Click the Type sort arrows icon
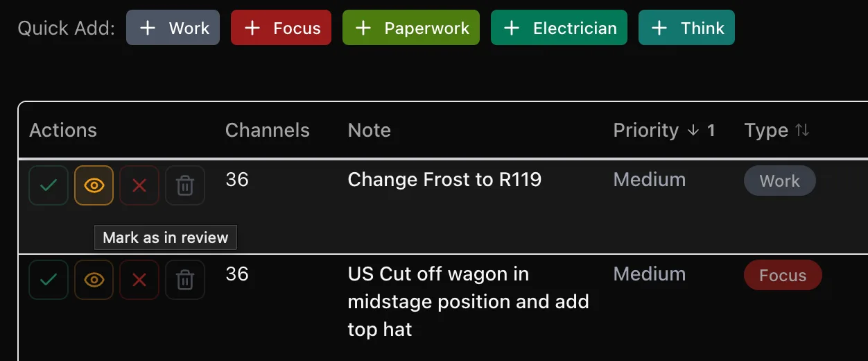Viewport: 868px width, 361px height. (802, 131)
